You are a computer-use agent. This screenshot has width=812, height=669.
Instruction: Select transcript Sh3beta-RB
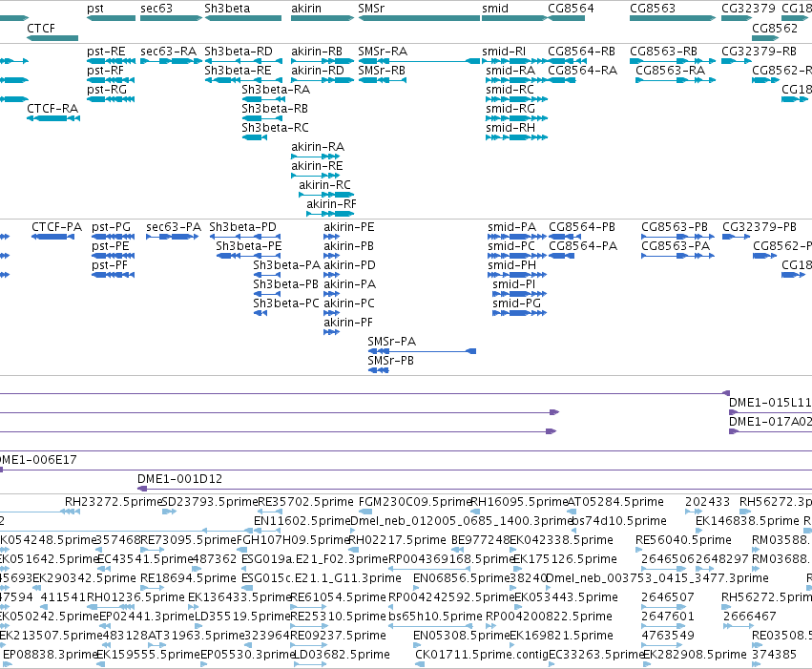pos(275,109)
